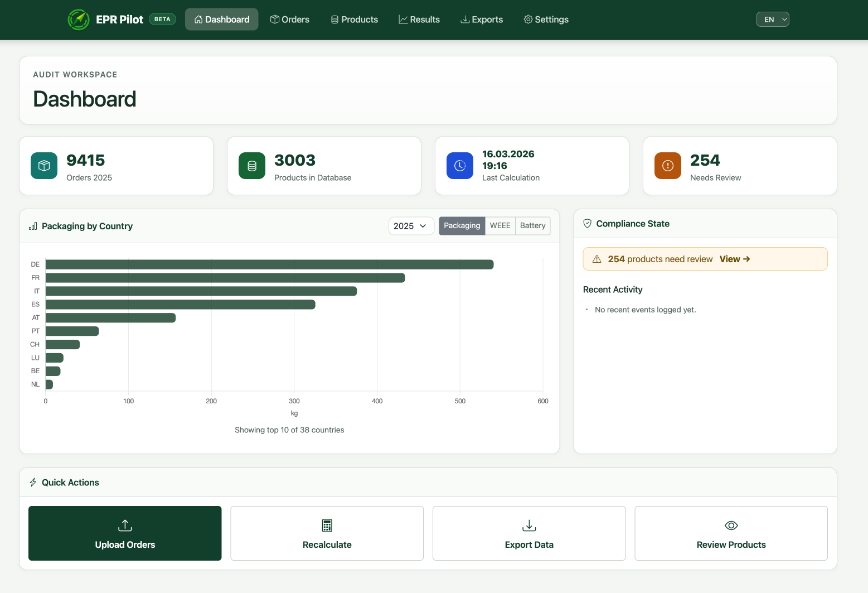This screenshot has width=868, height=593.
Task: Click the Export Data quick action card
Action: point(528,533)
